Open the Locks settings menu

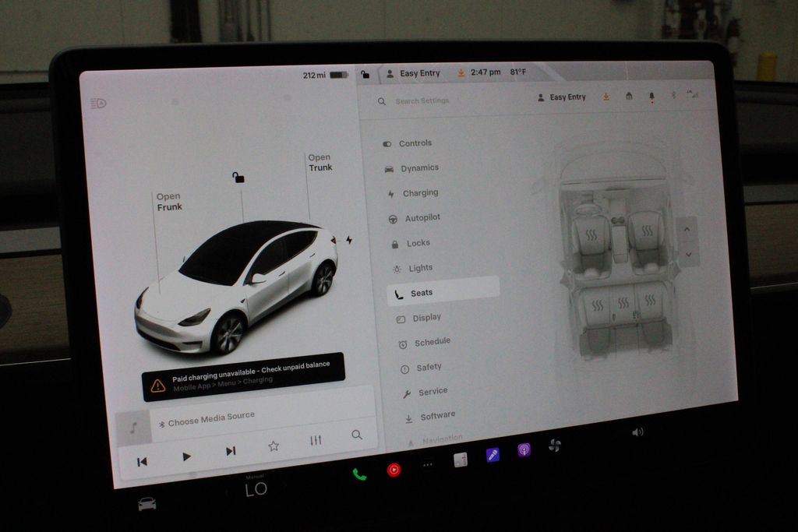(411, 244)
